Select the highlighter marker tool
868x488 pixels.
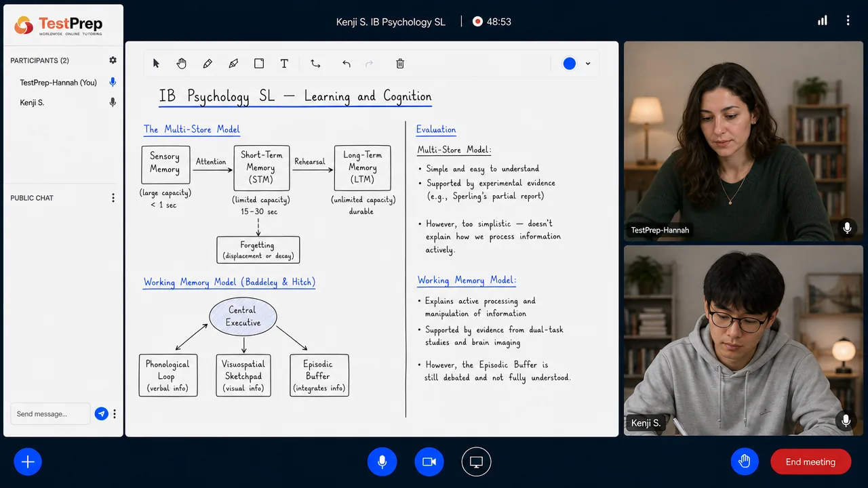[233, 64]
